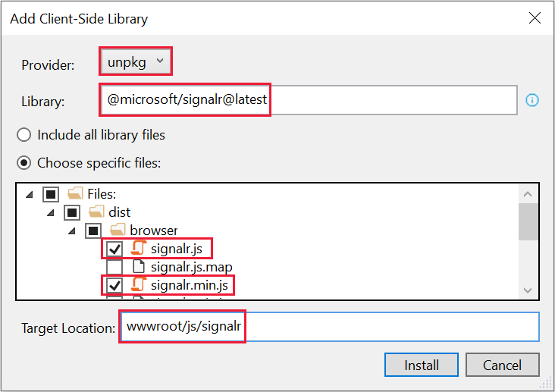This screenshot has height=392, width=555.
Task: Click the Files folder icon
Action: point(74,194)
